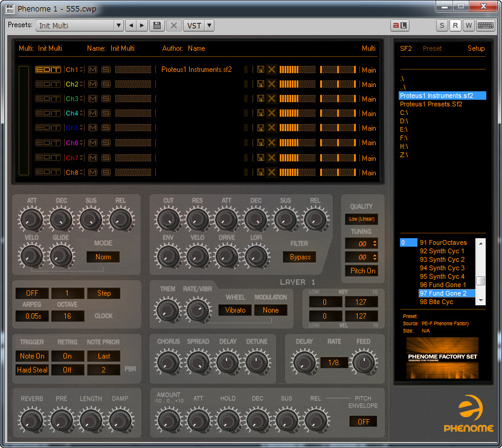Click the arpeggiator Step button
The image size is (502, 448).
click(x=104, y=293)
